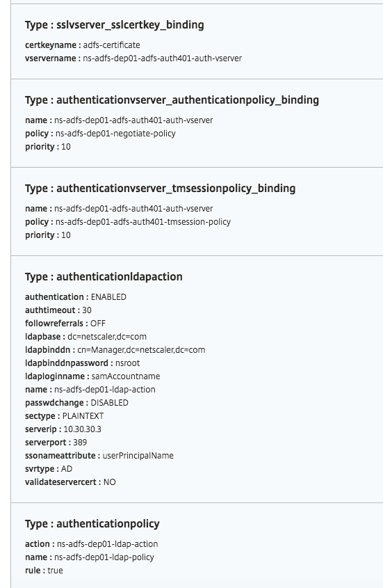This screenshot has height=588, width=383.
Task: Select the userPrincipalName ssonameattribute value
Action: pos(138,456)
